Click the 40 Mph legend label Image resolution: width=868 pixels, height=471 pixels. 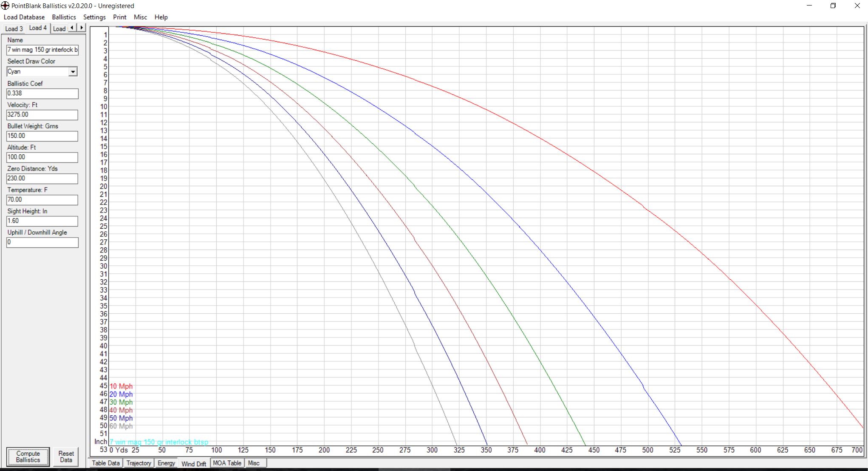point(121,410)
